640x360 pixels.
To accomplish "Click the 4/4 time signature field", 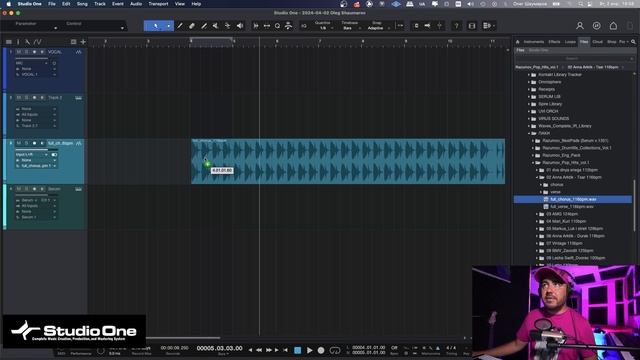I will click(451, 348).
